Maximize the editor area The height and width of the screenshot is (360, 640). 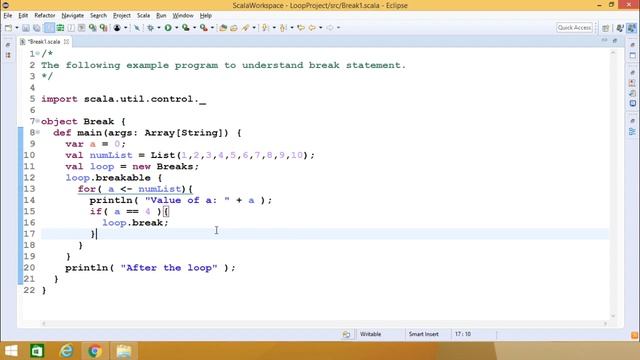pyautogui.click(x=615, y=40)
